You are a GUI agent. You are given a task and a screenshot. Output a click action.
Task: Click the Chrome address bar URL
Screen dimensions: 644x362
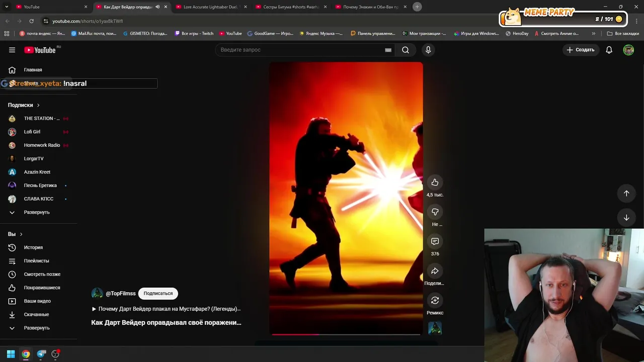(88, 21)
